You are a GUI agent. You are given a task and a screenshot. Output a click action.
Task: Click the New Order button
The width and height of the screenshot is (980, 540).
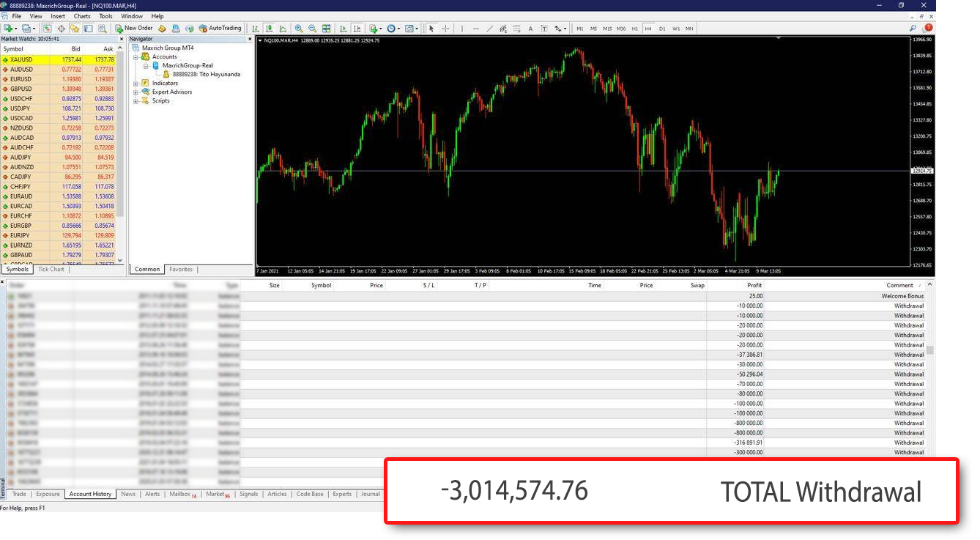coord(134,29)
